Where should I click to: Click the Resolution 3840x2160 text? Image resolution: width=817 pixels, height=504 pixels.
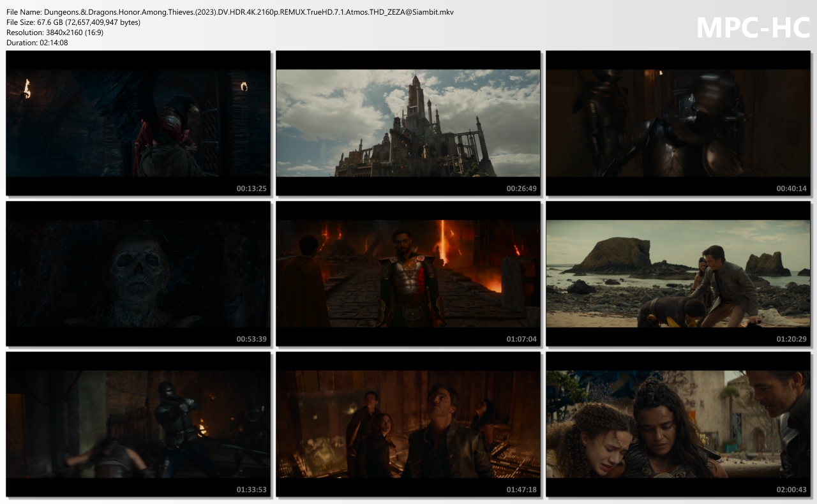[55, 33]
